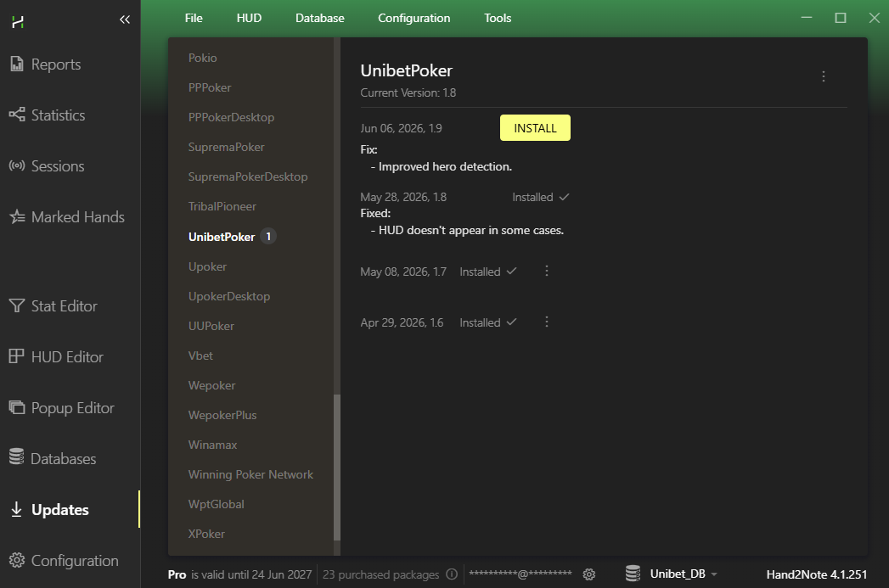The height and width of the screenshot is (588, 889).
Task: Click '23 purchased packages' text
Action: point(381,574)
